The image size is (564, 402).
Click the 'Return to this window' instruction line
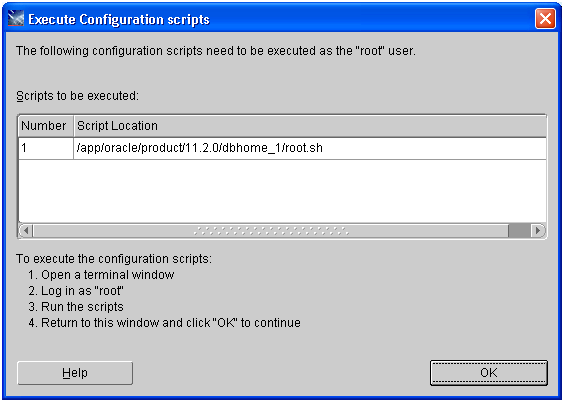point(164,323)
